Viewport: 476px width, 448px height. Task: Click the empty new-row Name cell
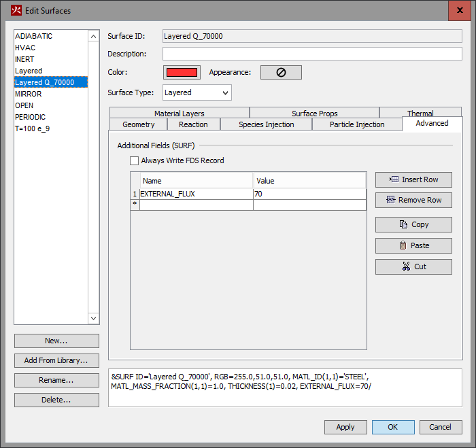tap(197, 205)
